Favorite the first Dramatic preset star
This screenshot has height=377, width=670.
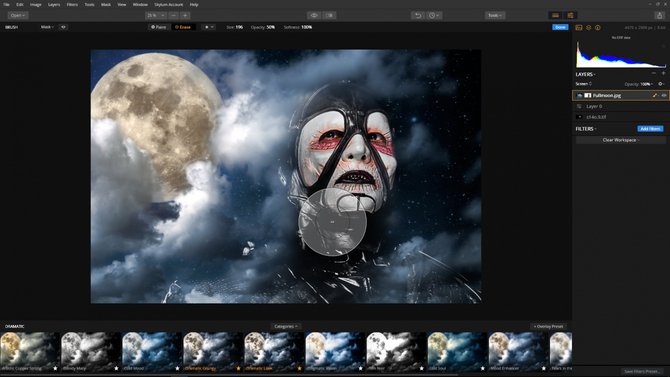(x=55, y=368)
